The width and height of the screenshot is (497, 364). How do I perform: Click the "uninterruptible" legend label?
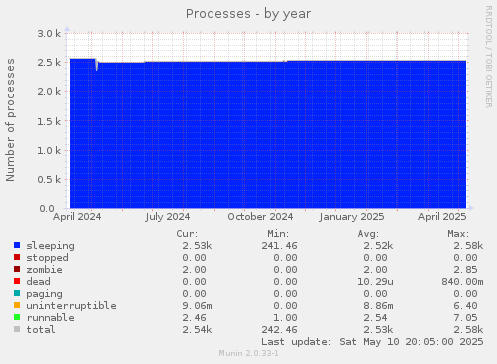pos(72,306)
